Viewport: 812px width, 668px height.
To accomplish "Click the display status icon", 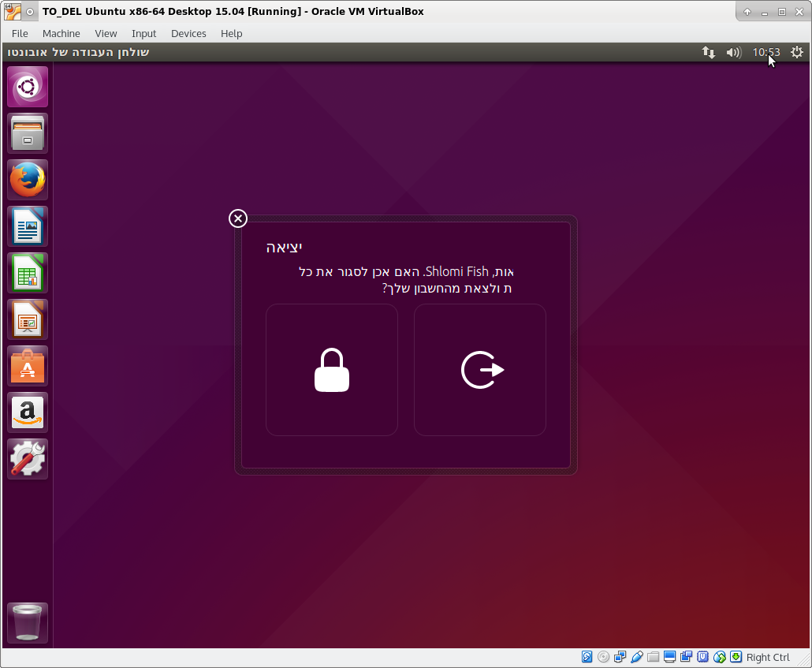I will click(x=669, y=657).
